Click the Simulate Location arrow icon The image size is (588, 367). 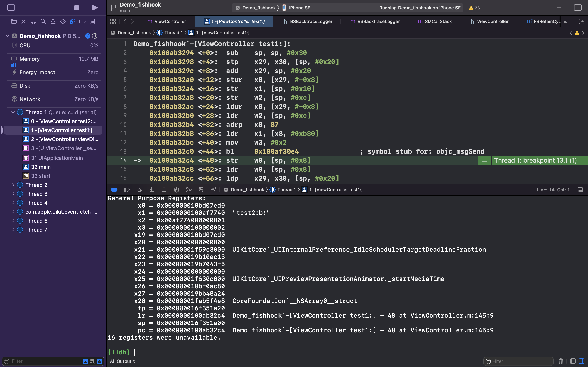click(213, 190)
